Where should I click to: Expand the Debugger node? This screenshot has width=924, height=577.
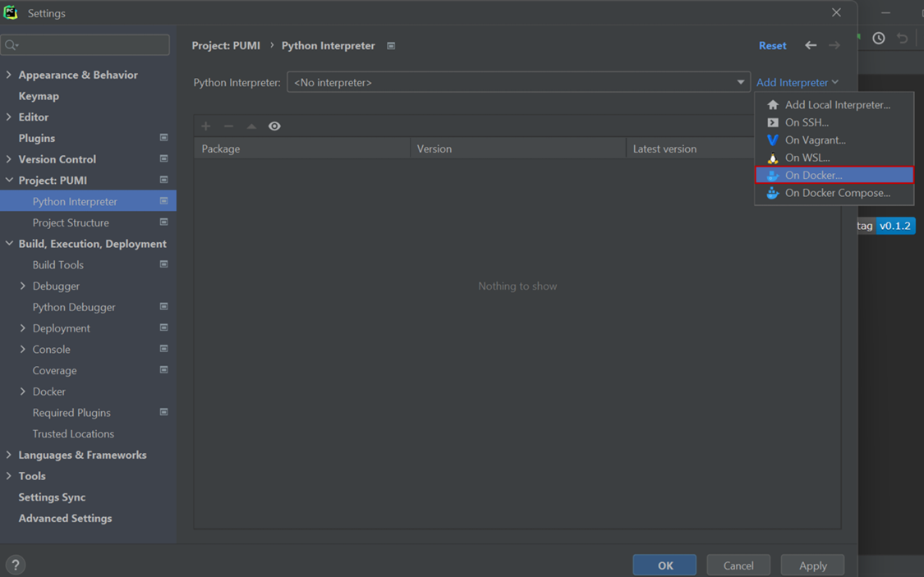(23, 286)
